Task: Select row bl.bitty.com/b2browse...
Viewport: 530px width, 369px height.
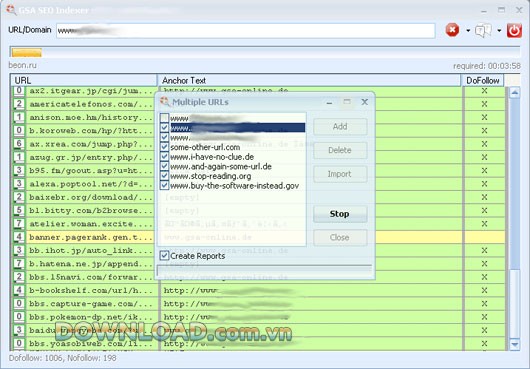Action: tap(258, 211)
